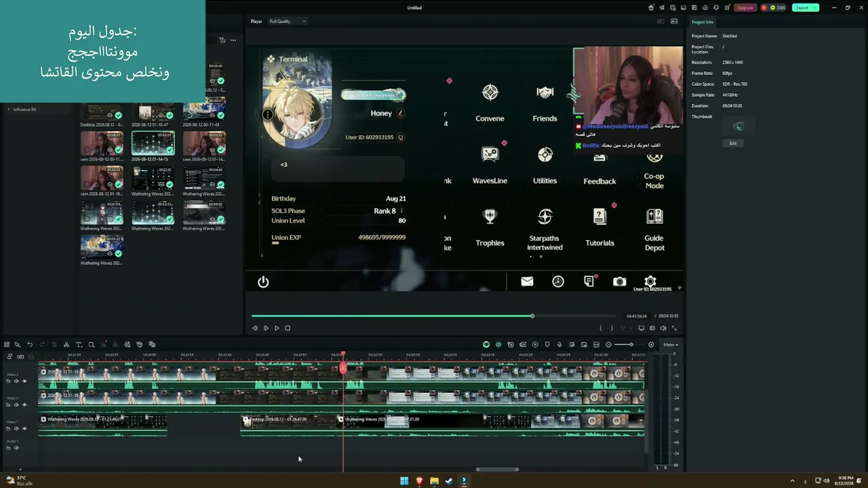The image size is (868, 488).
Task: Open the preview display monitor settings
Action: tap(642, 328)
